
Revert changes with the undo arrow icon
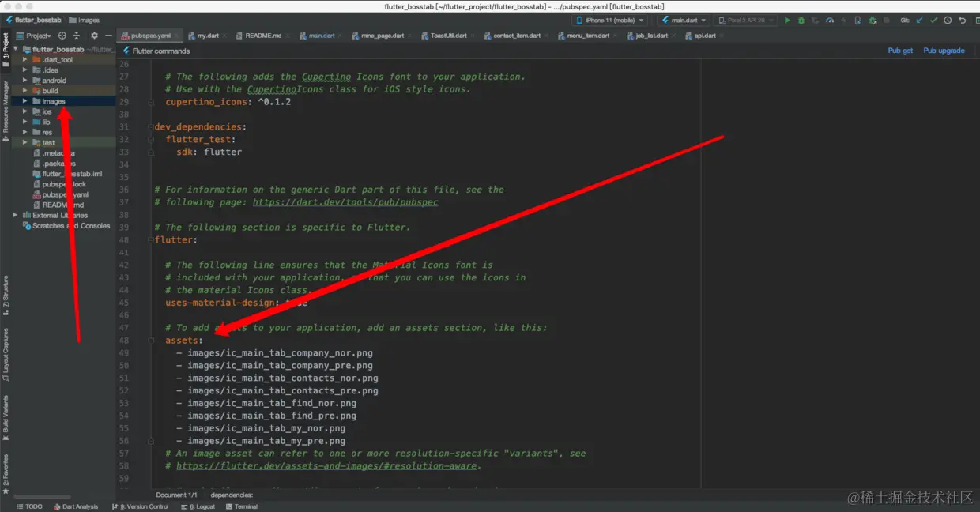963,21
